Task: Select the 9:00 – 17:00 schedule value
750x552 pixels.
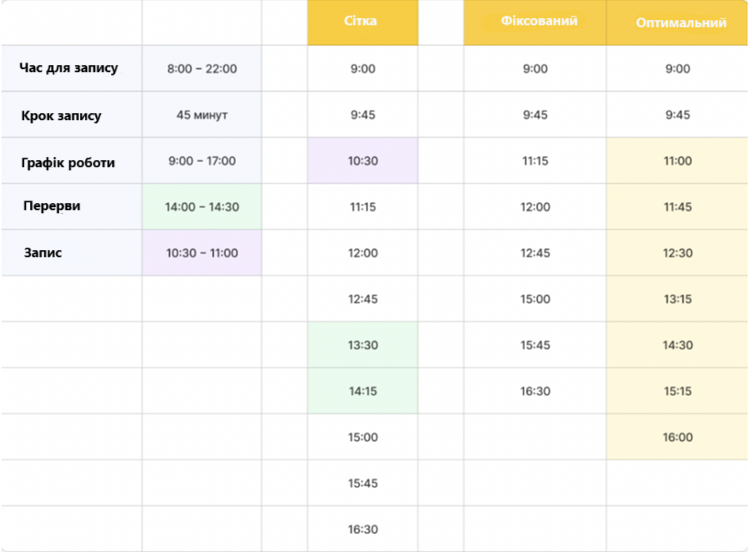Action: coord(202,161)
